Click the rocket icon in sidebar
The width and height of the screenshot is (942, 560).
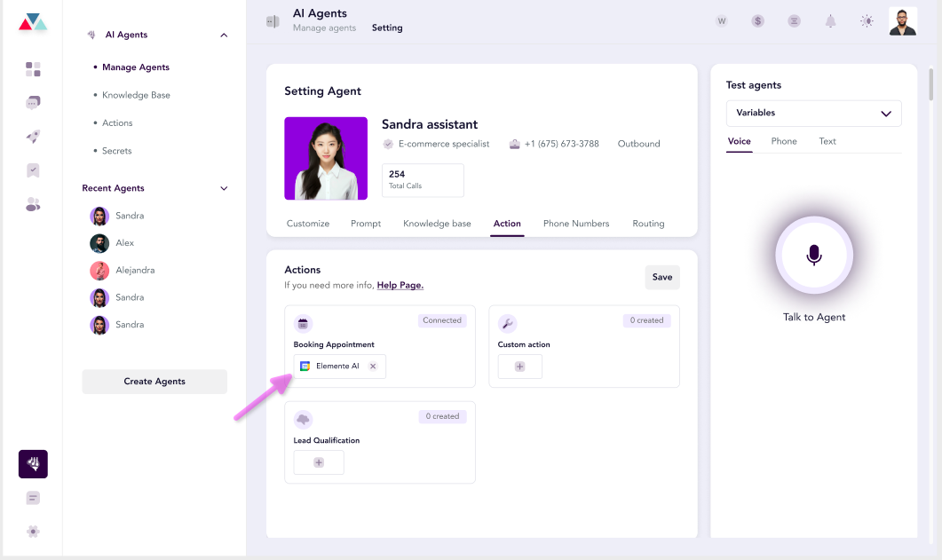point(33,137)
